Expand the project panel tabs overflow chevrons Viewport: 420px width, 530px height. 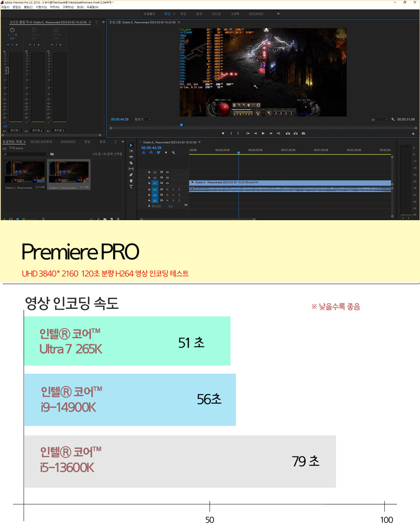click(123, 141)
